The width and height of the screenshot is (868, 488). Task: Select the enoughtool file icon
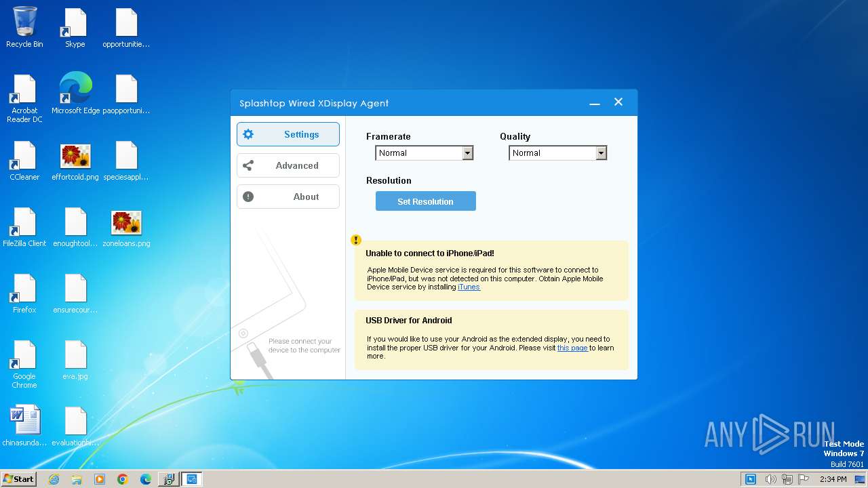click(75, 227)
